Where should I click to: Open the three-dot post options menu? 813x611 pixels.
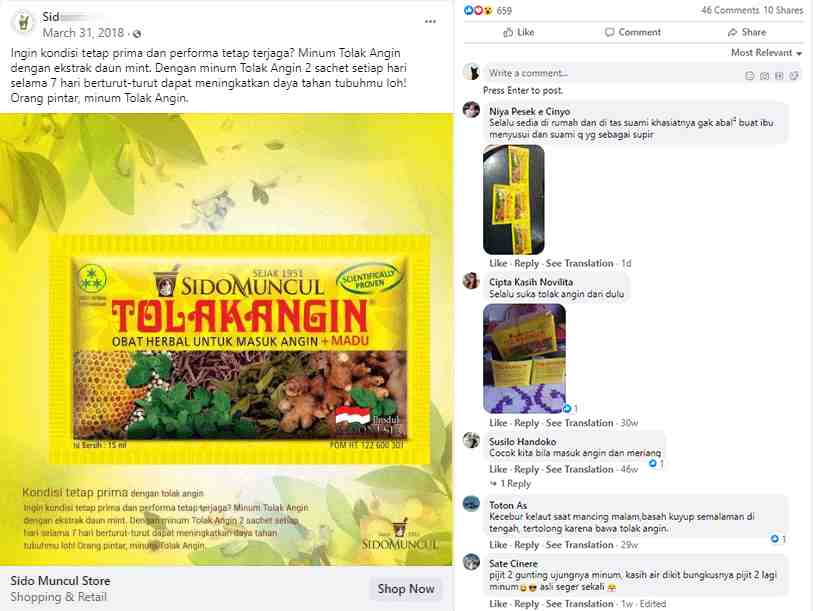tap(430, 22)
